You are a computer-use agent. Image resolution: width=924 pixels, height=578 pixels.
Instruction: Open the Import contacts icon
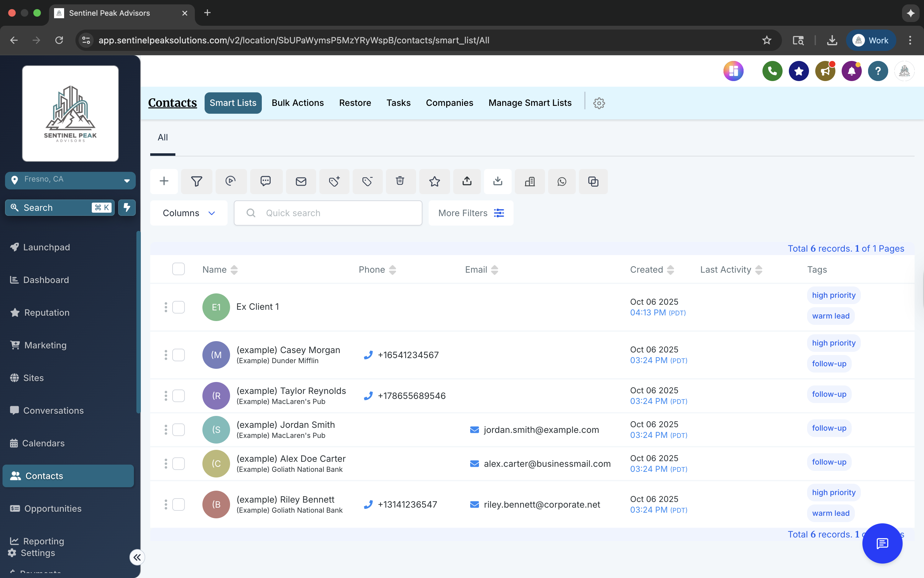tap(498, 181)
